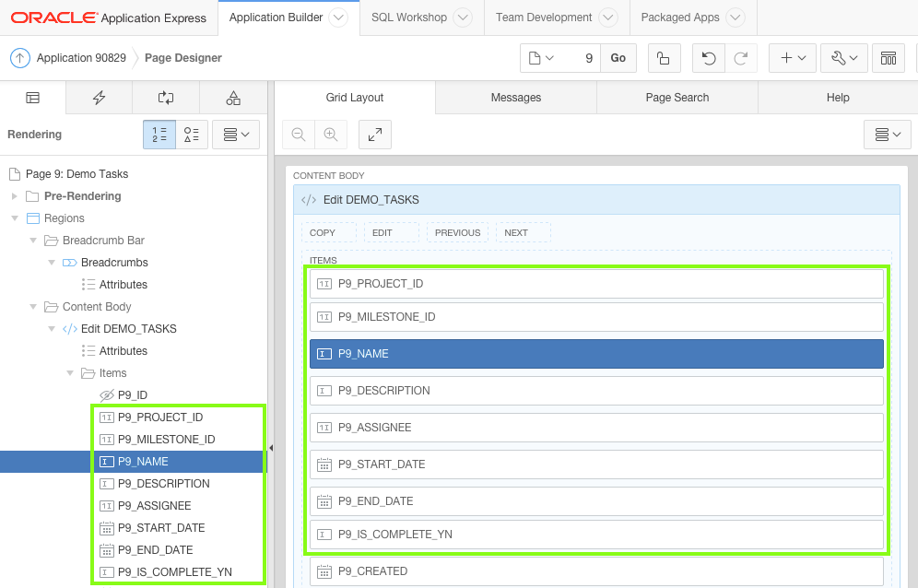
Task: Click the Shared Components icon
Action: (889, 58)
